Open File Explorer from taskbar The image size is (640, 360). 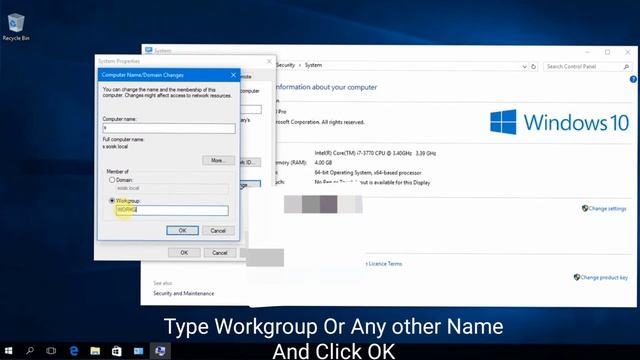(x=95, y=351)
